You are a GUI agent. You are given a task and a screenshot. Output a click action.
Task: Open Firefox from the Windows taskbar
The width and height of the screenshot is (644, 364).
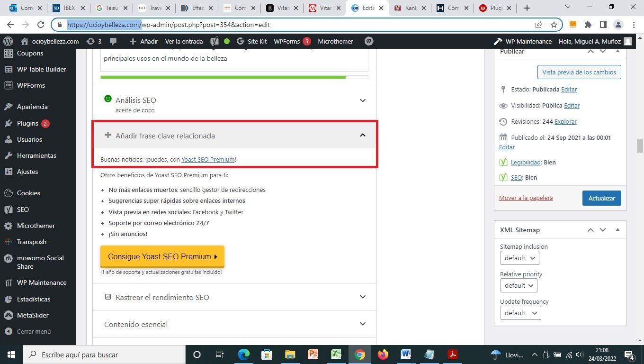(383, 355)
